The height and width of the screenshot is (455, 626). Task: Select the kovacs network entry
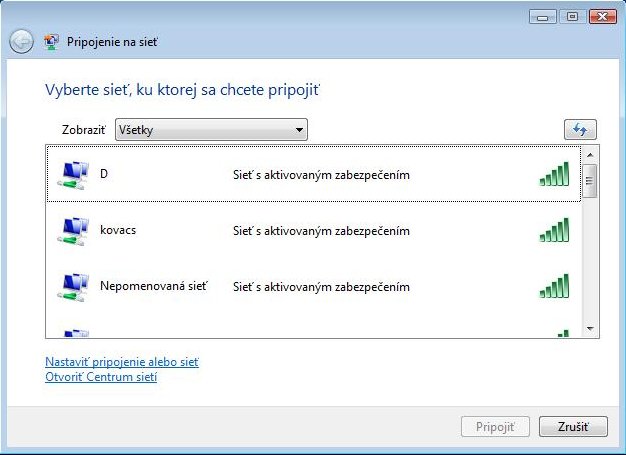(314, 230)
